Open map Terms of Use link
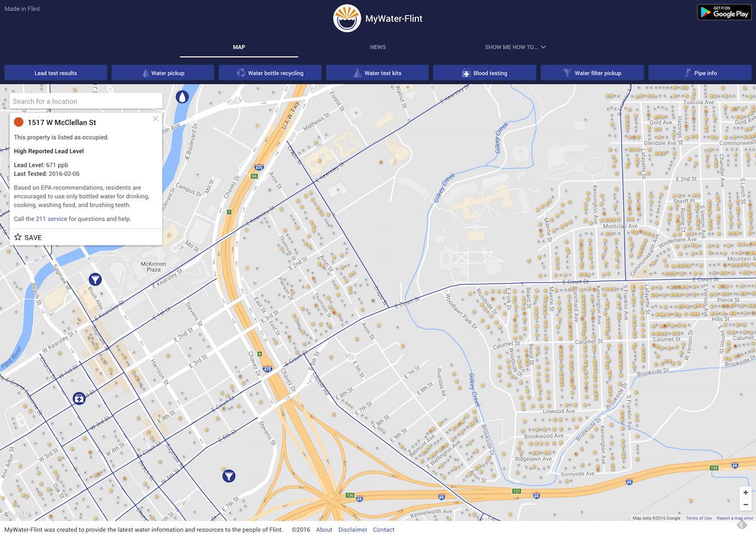 (x=699, y=518)
